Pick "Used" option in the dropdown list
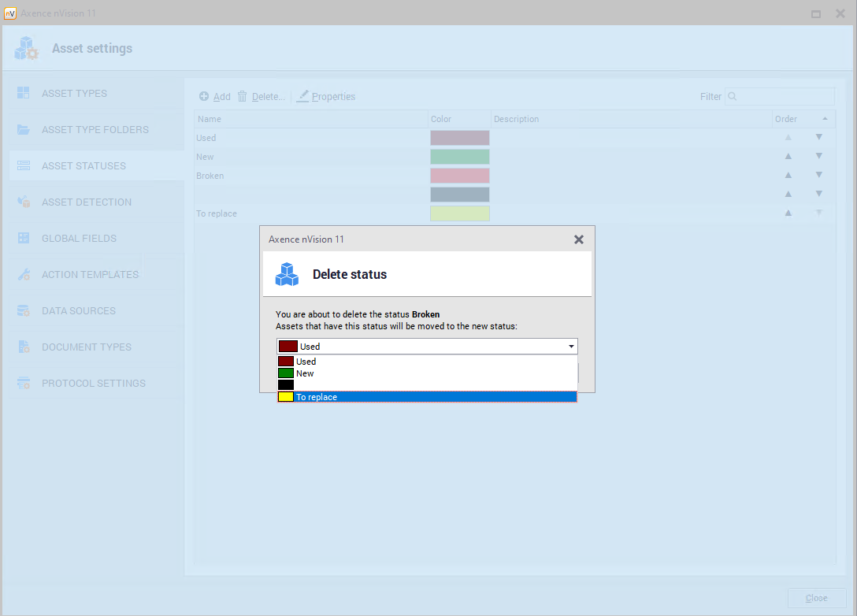 pos(427,362)
